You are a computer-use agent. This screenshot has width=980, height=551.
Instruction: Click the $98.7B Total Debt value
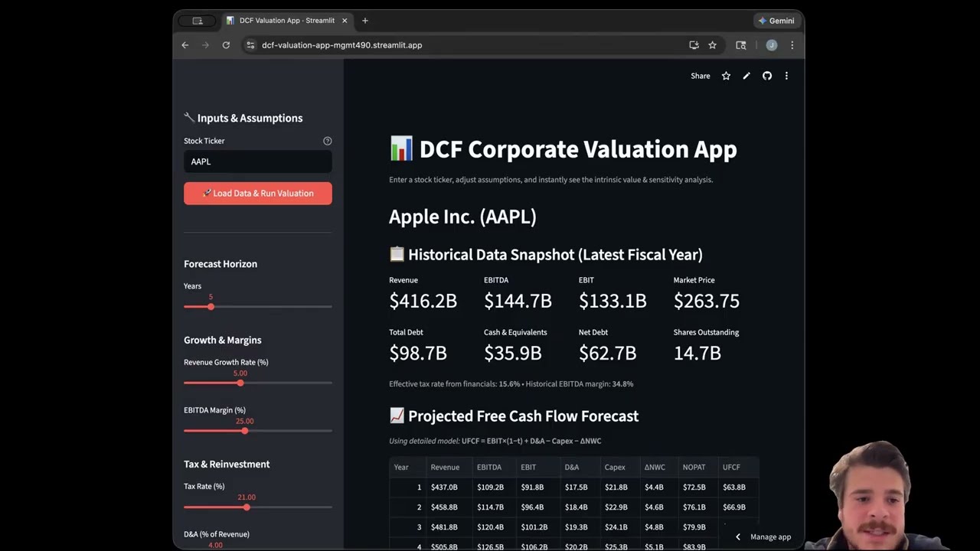418,353
